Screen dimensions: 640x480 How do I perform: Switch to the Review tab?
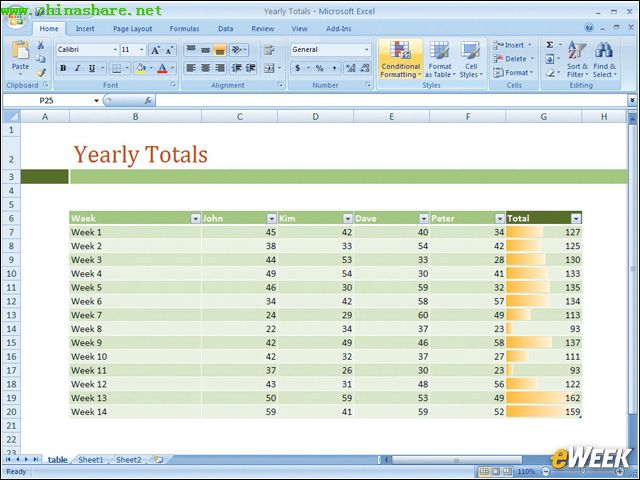coord(262,29)
